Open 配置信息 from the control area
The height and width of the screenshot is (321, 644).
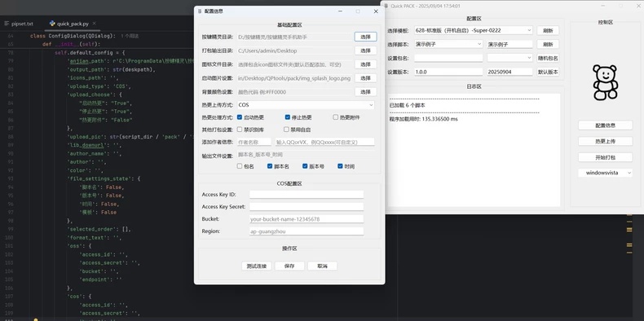(606, 125)
